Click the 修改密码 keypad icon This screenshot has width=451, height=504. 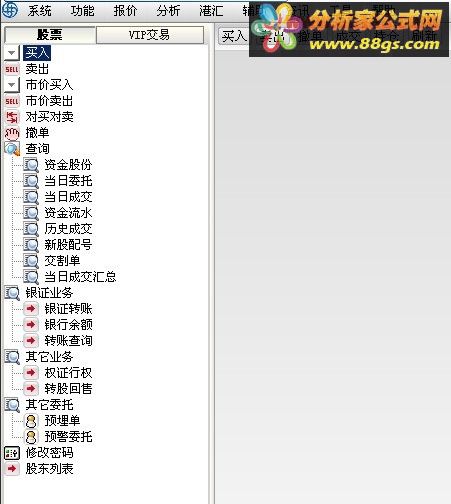tap(12, 453)
